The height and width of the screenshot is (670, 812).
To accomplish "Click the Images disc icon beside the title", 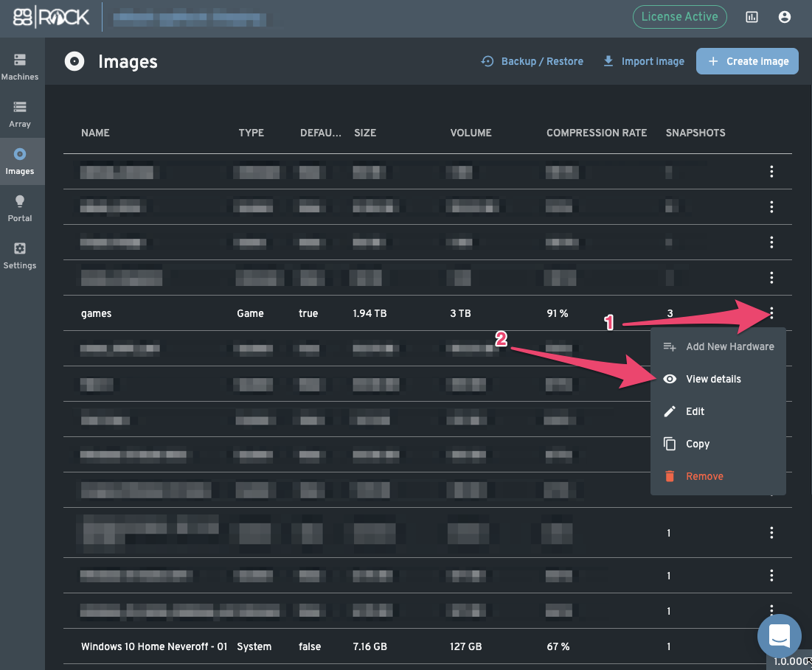I will (x=74, y=62).
